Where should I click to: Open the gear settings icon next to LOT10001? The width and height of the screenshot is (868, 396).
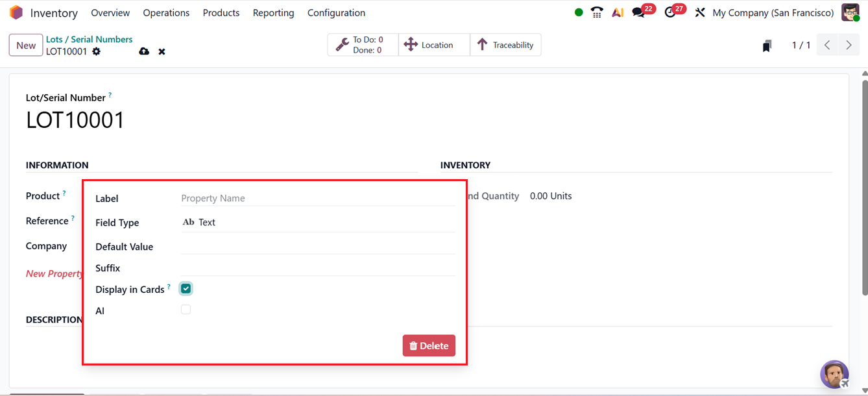95,51
